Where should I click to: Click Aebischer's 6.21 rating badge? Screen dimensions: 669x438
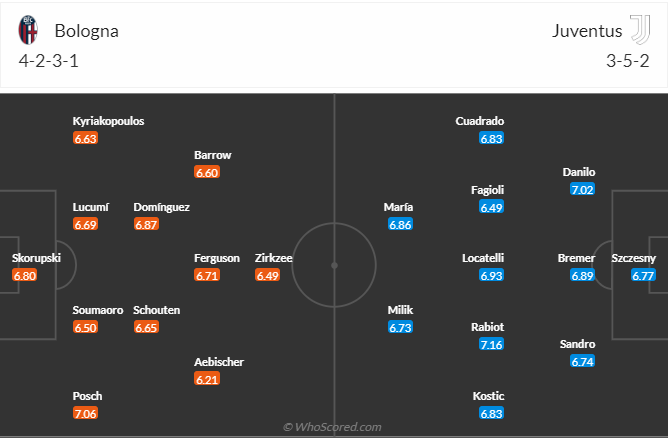206,380
